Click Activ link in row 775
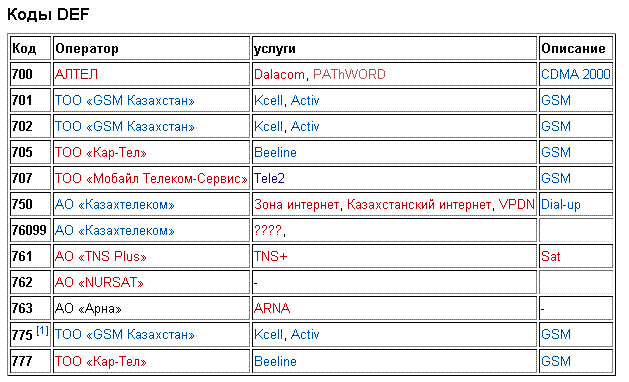 click(305, 334)
